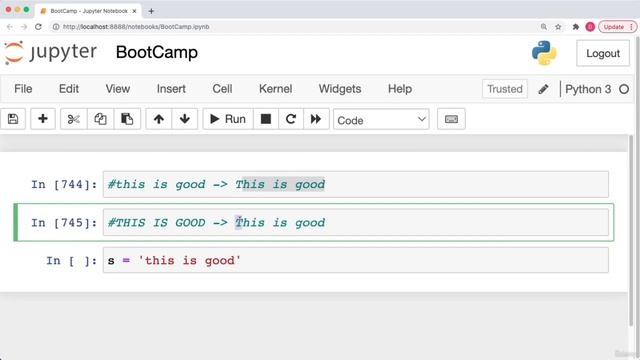Close the BootCamp browser tab
This screenshot has height=360, width=640.
(134, 11)
